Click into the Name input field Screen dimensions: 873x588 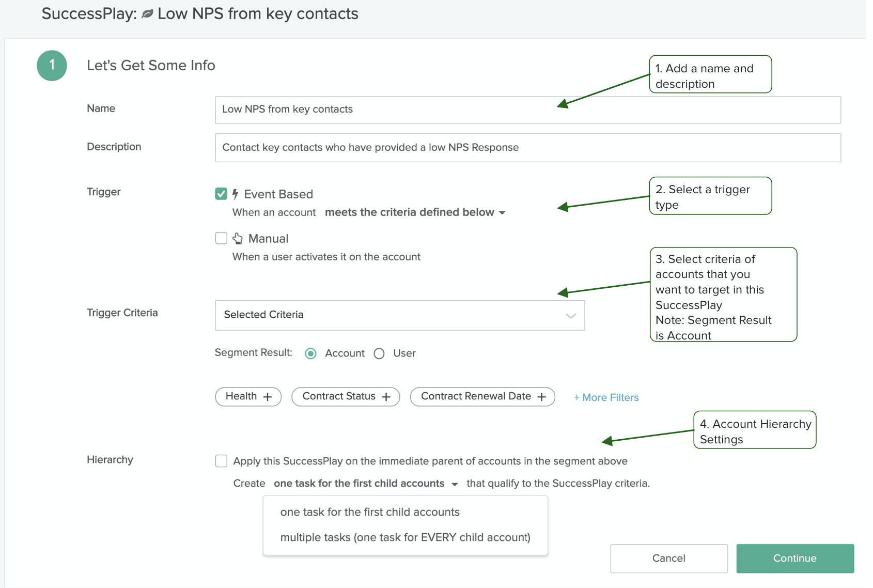coord(528,110)
